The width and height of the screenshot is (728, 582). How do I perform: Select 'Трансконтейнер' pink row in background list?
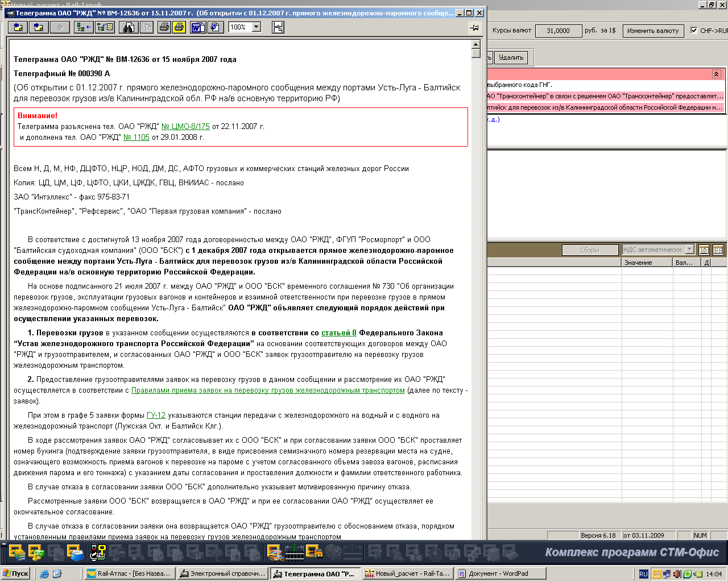[606, 96]
